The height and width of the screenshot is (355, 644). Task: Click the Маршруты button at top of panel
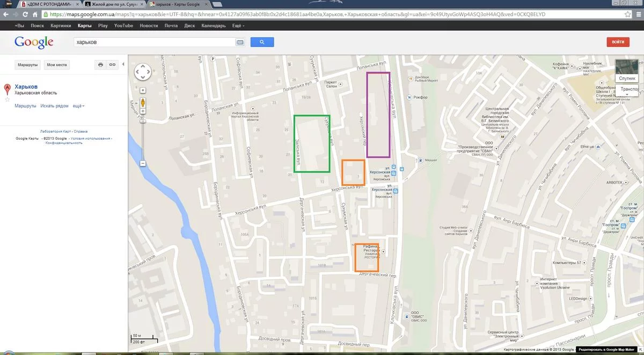(x=27, y=64)
